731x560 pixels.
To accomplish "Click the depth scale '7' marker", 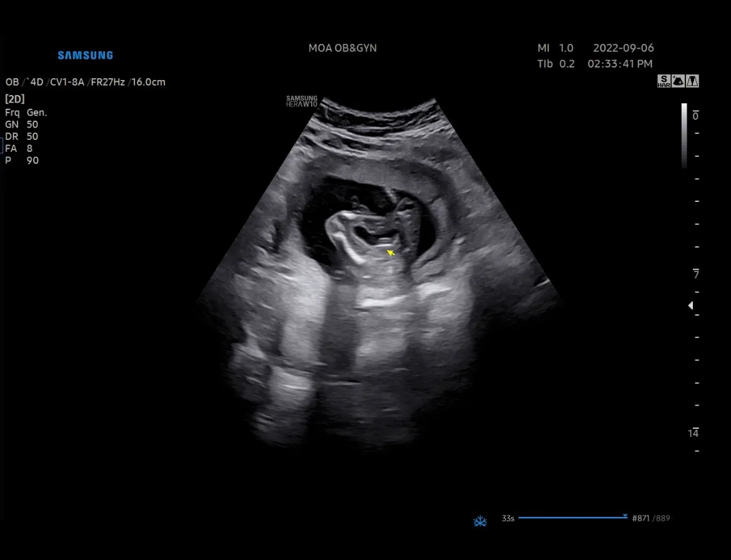I will point(696,274).
